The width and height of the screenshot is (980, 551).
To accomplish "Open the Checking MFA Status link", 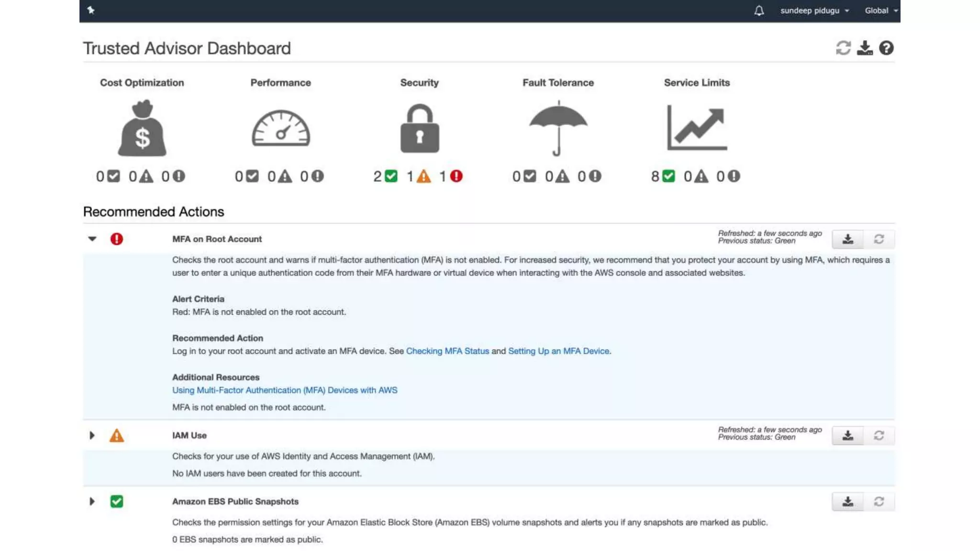I will point(447,351).
